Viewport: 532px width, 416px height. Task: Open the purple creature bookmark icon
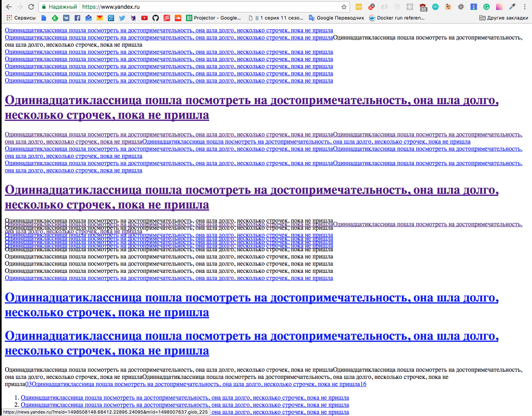133,18
